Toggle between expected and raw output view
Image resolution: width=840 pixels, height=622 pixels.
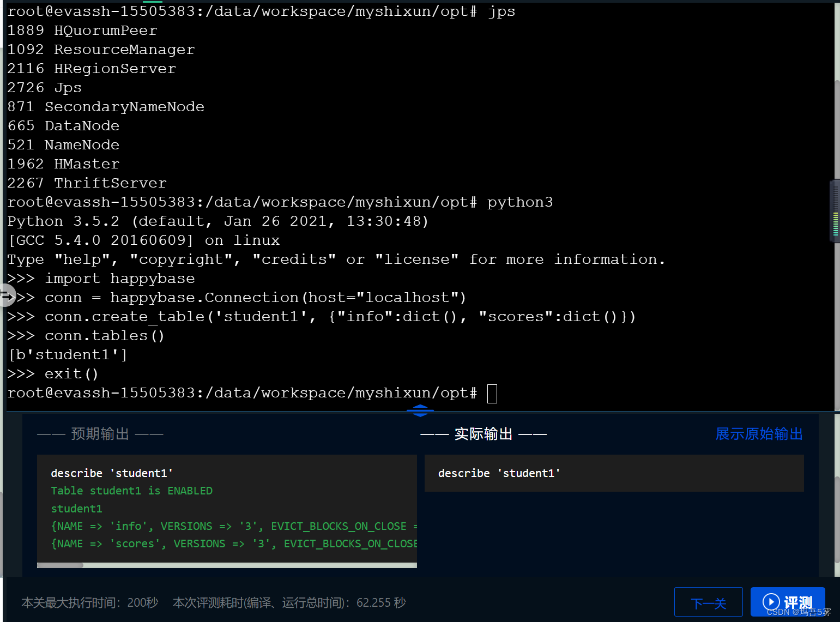coord(759,434)
